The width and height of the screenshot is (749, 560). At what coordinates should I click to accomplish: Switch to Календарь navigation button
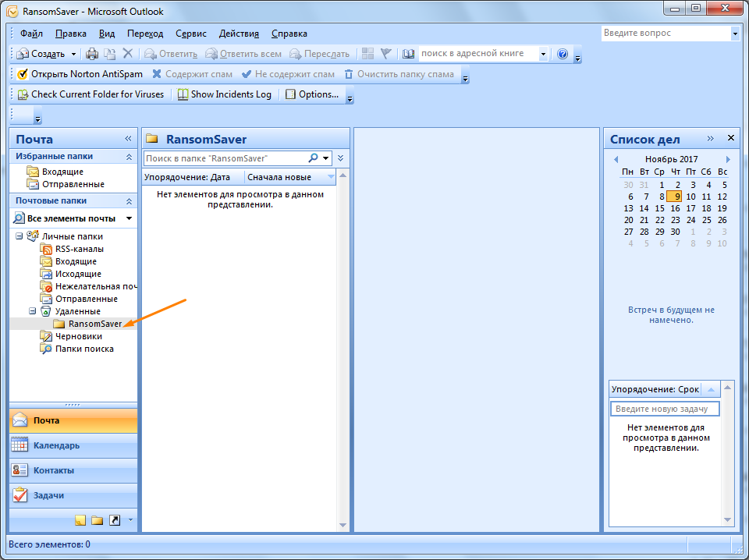click(73, 445)
